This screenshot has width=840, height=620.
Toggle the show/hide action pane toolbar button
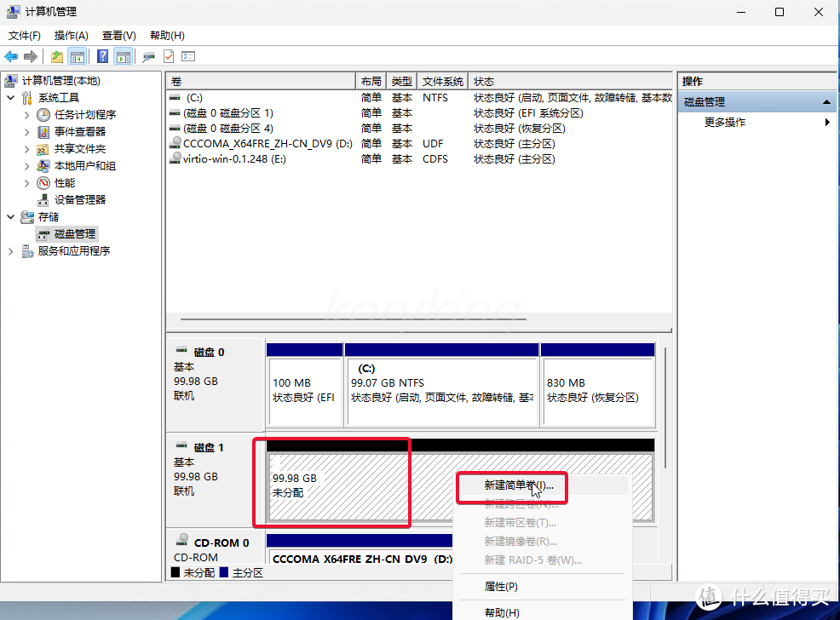click(123, 56)
